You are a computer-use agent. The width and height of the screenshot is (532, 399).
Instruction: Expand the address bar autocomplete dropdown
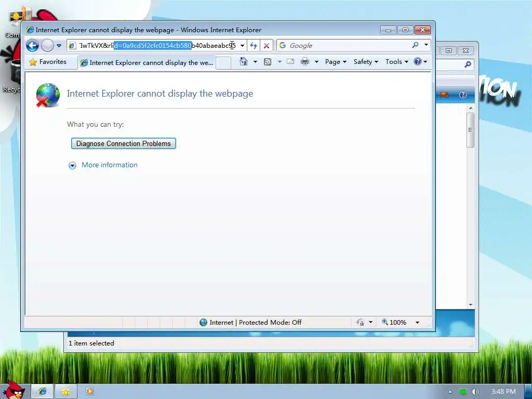tap(242, 46)
